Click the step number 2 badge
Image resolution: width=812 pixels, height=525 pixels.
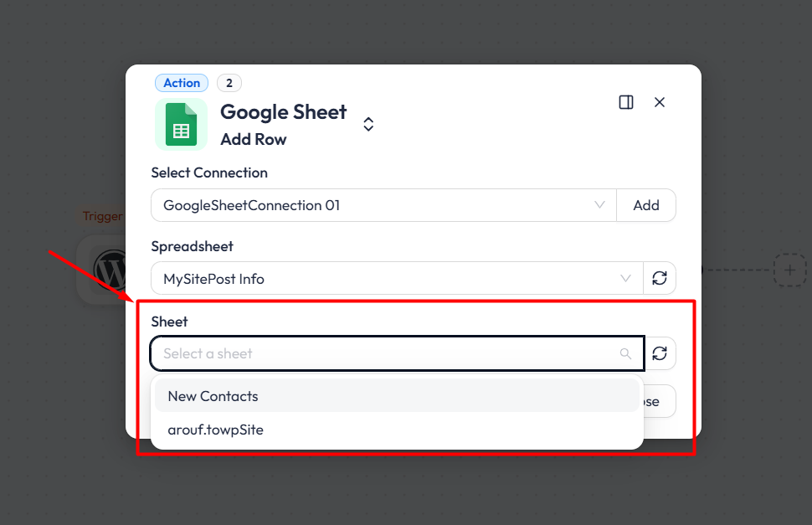click(229, 83)
